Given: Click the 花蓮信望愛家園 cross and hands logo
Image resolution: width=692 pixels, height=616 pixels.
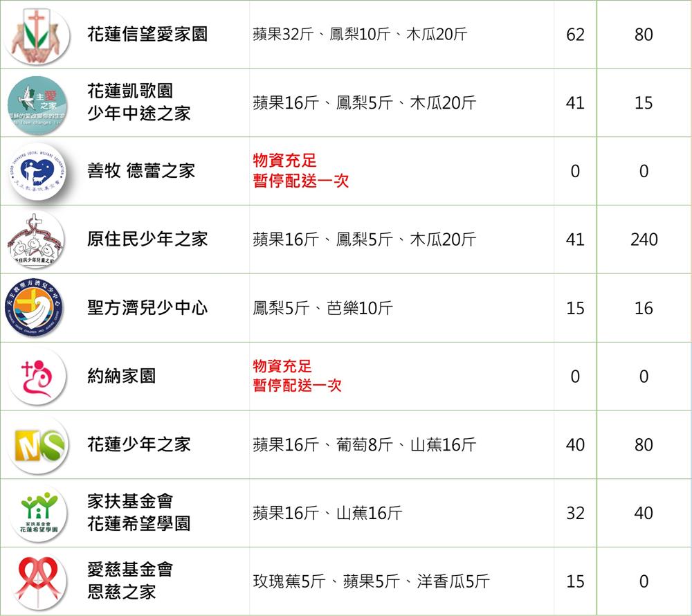Looking at the screenshot, I should click(37, 35).
